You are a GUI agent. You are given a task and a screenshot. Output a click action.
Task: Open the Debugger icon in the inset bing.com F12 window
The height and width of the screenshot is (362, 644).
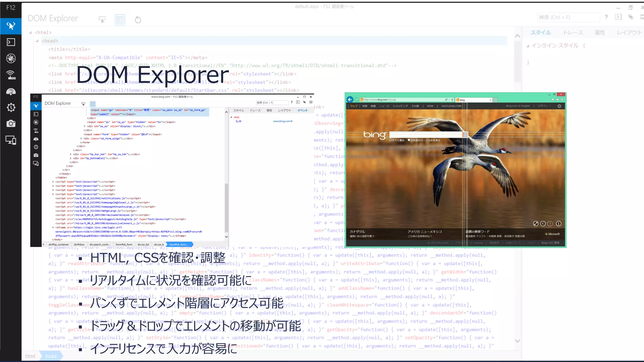click(x=36, y=122)
